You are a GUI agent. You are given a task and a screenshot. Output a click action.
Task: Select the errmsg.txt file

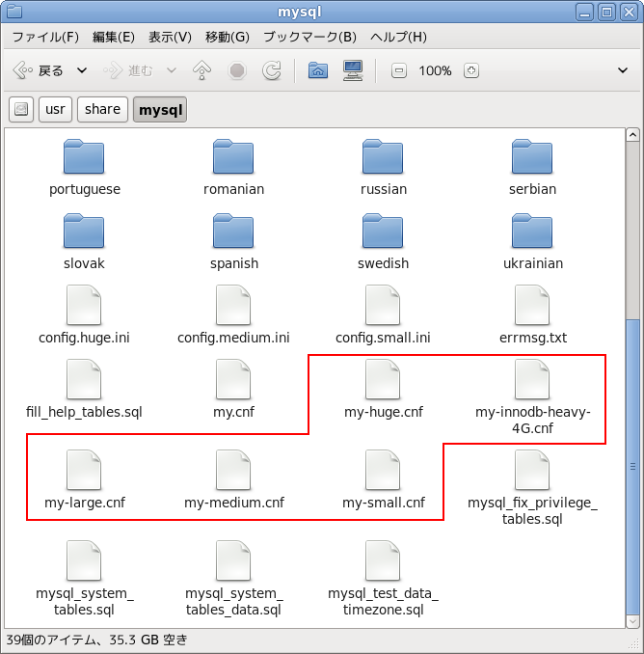[x=532, y=315]
